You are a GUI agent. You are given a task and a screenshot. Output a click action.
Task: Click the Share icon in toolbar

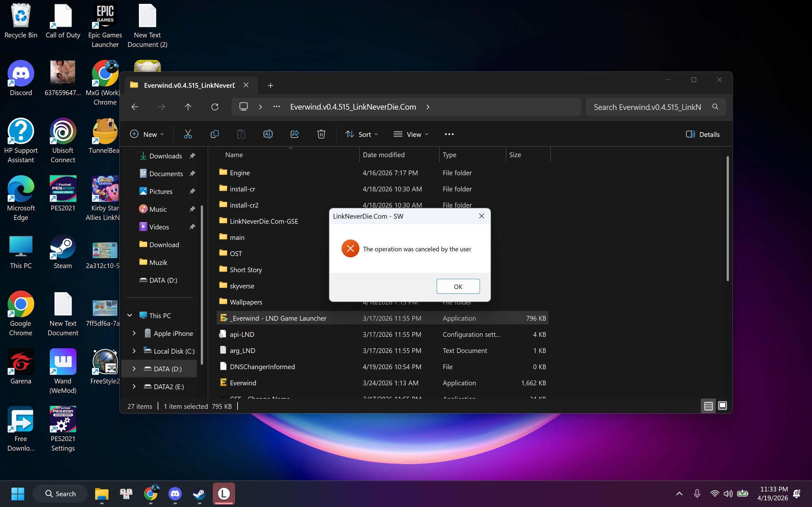[x=295, y=134]
